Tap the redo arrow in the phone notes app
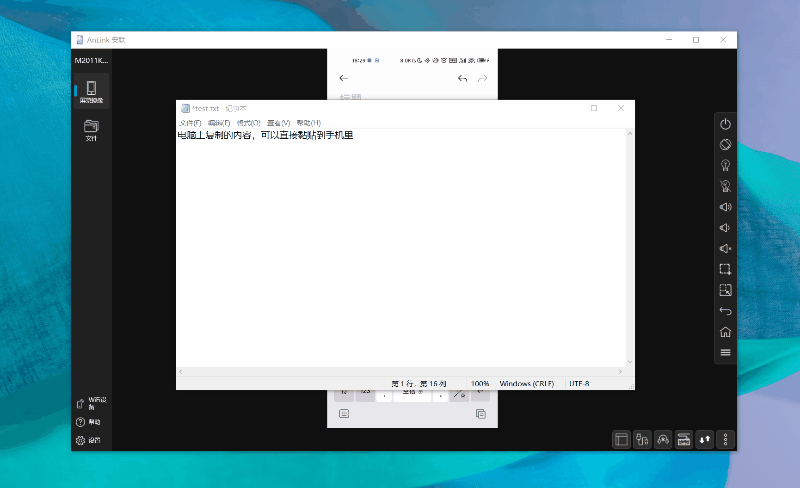This screenshot has width=800, height=488. click(482, 79)
